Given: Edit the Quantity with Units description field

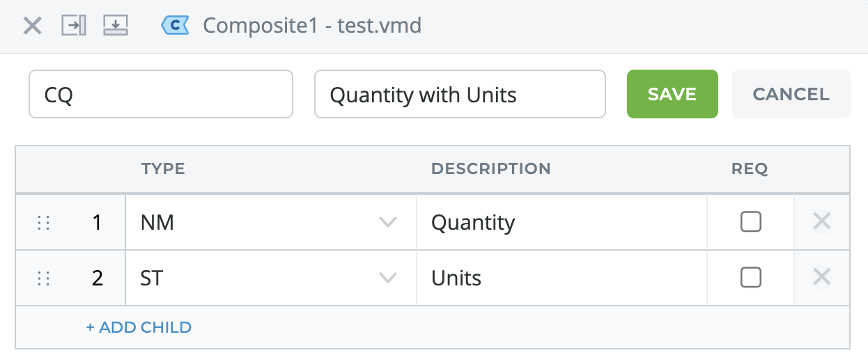Looking at the screenshot, I should [x=460, y=94].
